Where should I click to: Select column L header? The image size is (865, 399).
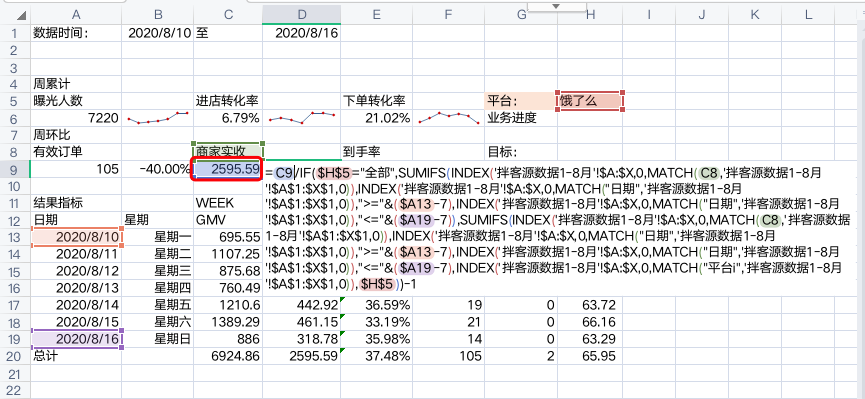coord(808,15)
